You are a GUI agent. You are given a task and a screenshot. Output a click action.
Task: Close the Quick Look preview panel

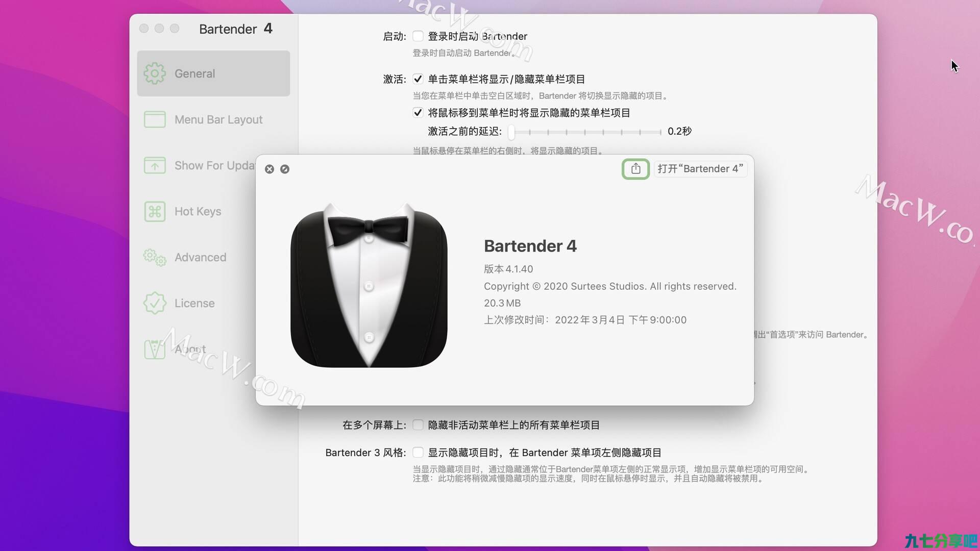coord(269,169)
